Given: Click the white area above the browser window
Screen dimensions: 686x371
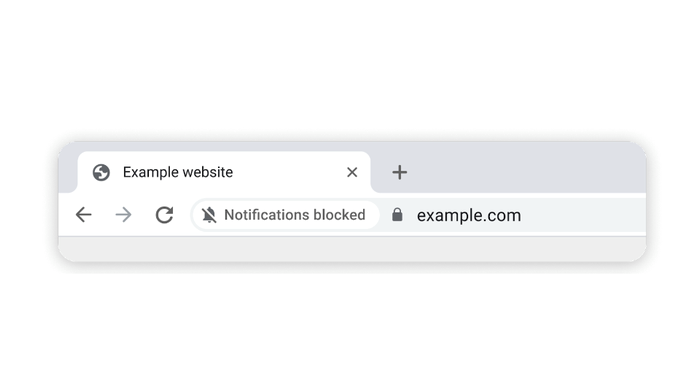Looking at the screenshot, I should coord(343,66).
